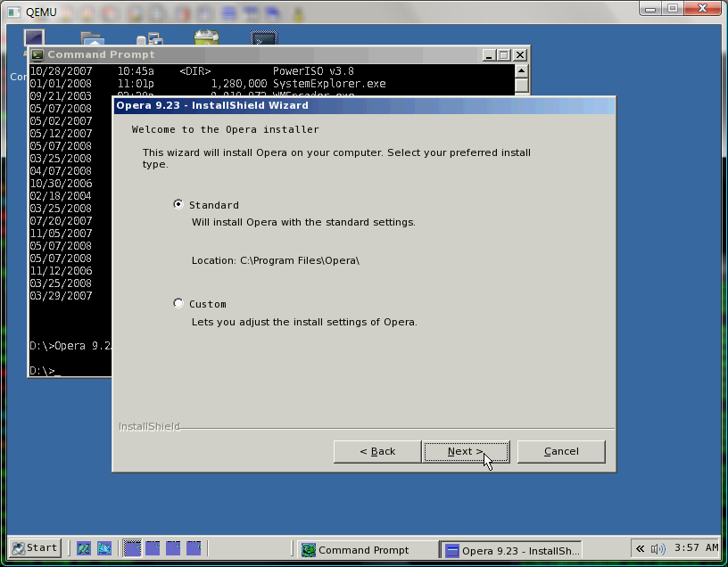The width and height of the screenshot is (728, 567).
Task: Go back with the Back button
Action: [x=377, y=451]
